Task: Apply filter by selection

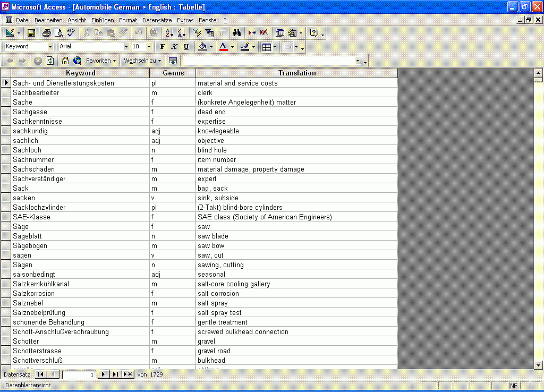Action: click(197, 33)
